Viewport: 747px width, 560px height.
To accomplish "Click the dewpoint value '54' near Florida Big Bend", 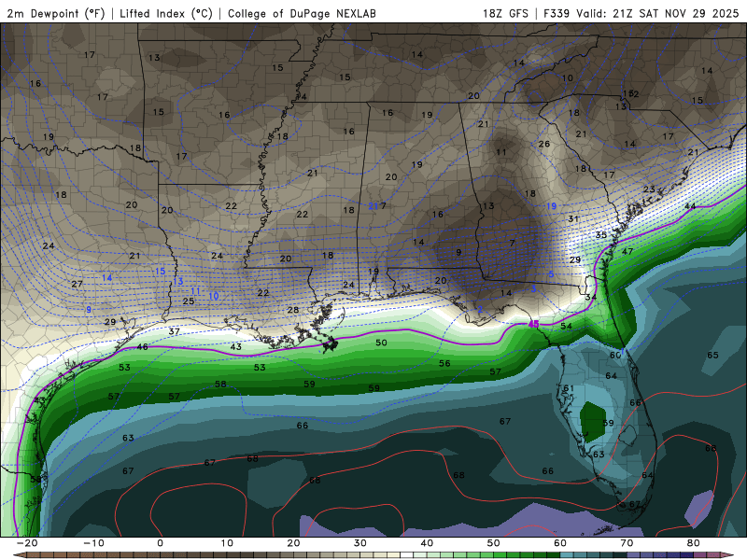I will click(x=566, y=326).
